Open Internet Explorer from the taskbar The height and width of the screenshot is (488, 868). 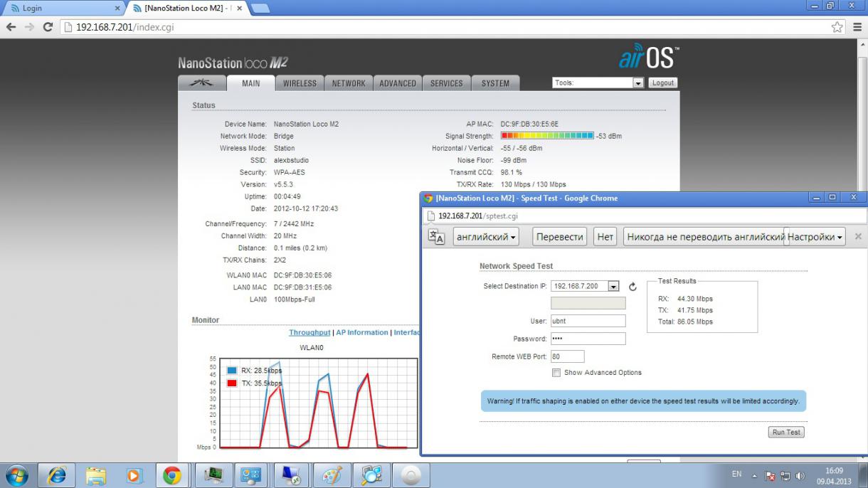pyautogui.click(x=56, y=474)
